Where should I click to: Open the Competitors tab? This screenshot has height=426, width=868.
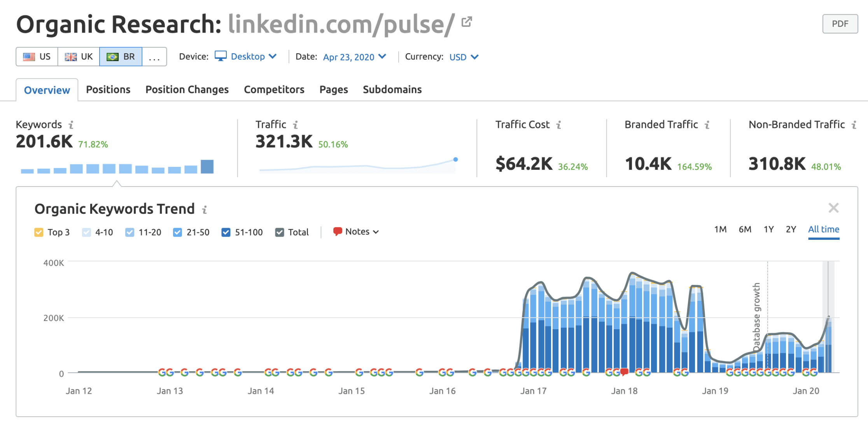(x=274, y=90)
